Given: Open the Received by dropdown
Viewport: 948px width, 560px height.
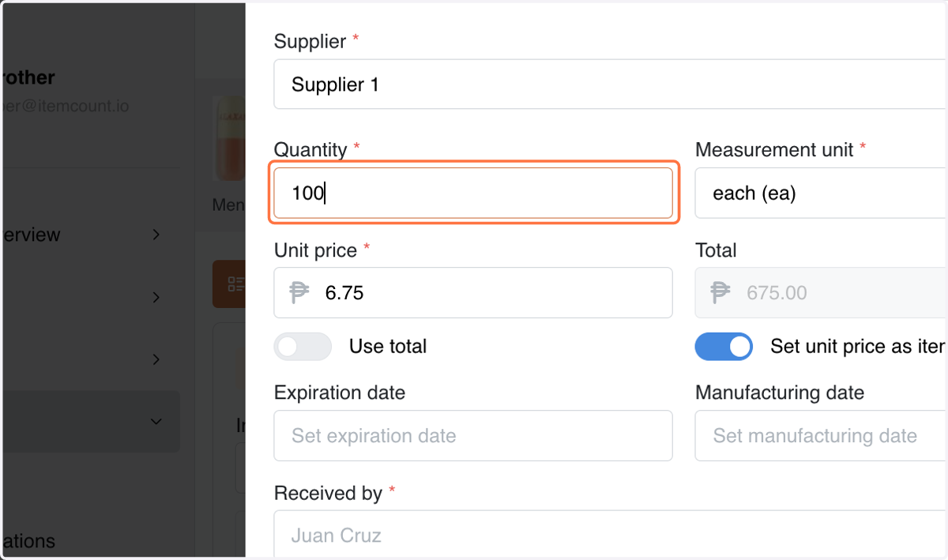Looking at the screenshot, I should [x=611, y=535].
